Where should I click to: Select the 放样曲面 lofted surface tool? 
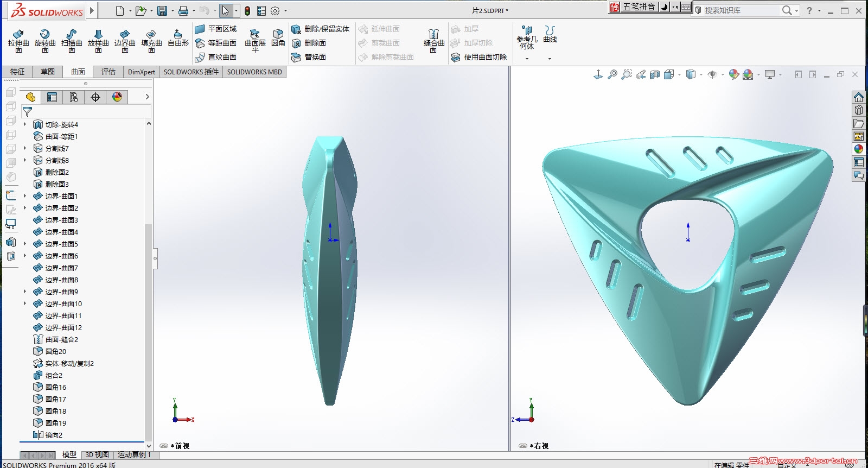[98, 41]
